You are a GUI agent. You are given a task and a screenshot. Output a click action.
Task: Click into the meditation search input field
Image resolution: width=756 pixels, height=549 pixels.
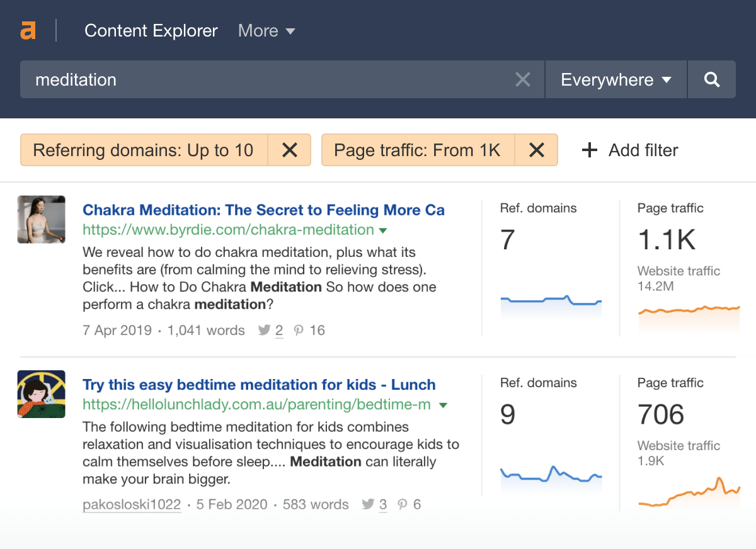(x=265, y=80)
